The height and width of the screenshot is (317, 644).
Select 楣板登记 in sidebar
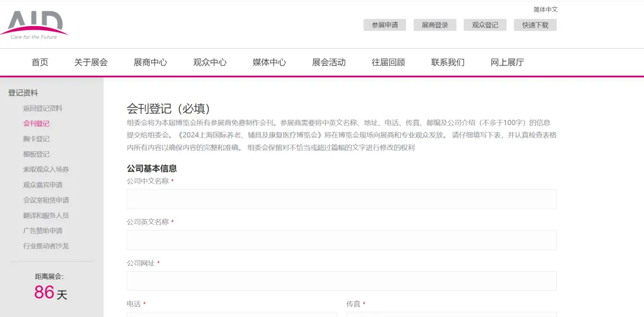[36, 154]
